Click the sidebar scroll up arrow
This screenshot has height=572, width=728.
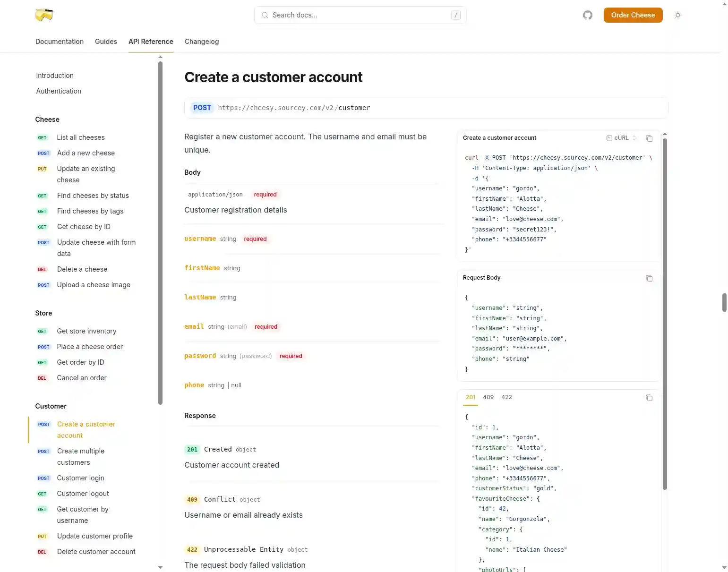160,57
